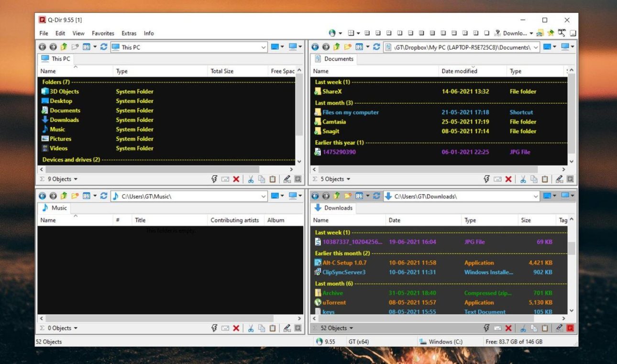Click the printer icon in main toolbar
Image resolution: width=617 pixels, height=364 pixels.
(540, 33)
